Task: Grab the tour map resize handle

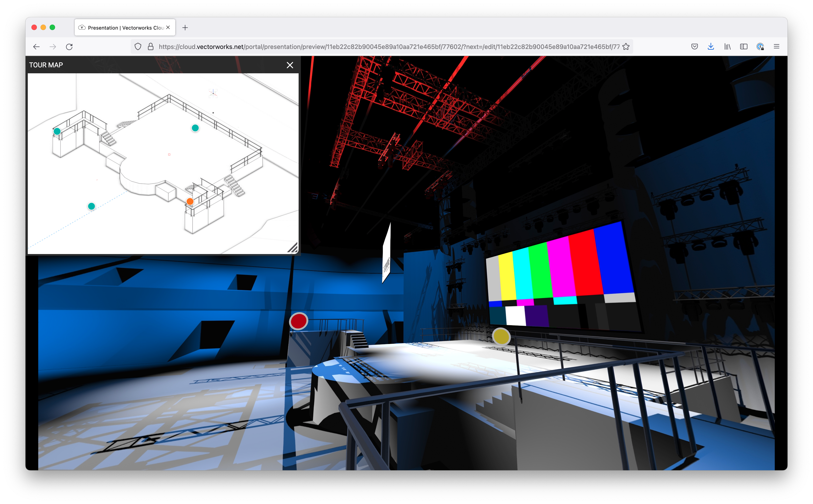Action: coord(293,248)
